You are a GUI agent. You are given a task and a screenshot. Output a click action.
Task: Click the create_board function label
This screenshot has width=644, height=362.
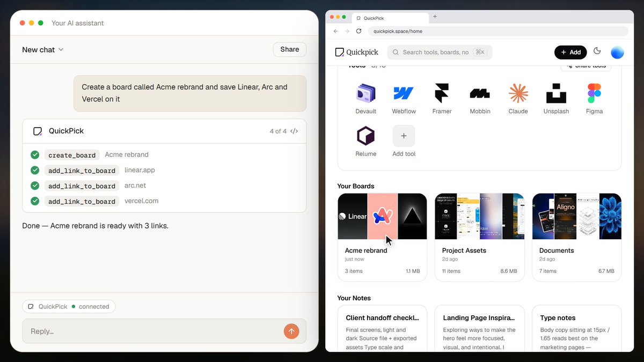(72, 155)
